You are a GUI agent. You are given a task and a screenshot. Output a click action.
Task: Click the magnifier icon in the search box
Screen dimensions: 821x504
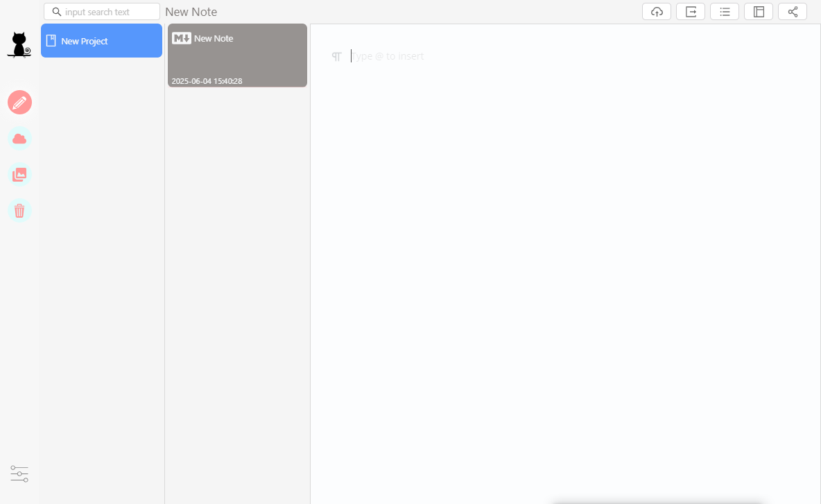pos(57,12)
